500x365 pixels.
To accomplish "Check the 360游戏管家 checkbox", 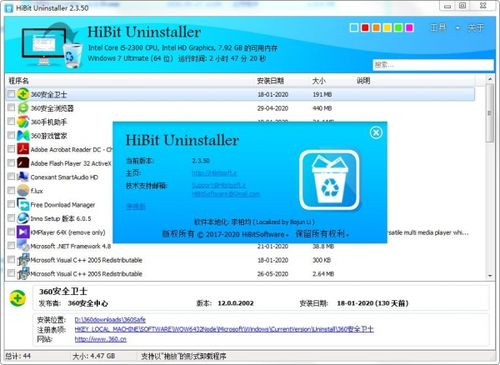I will (11, 135).
